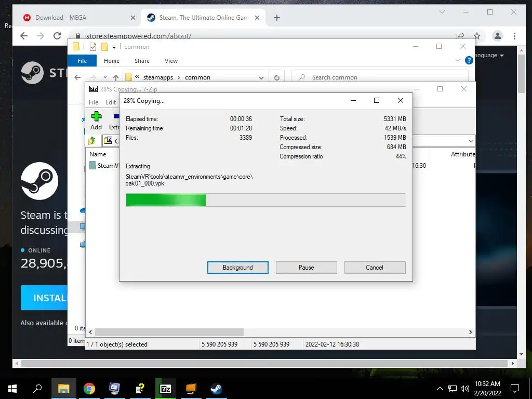Click the network tray icon
This screenshot has width=532, height=399.
point(453,389)
